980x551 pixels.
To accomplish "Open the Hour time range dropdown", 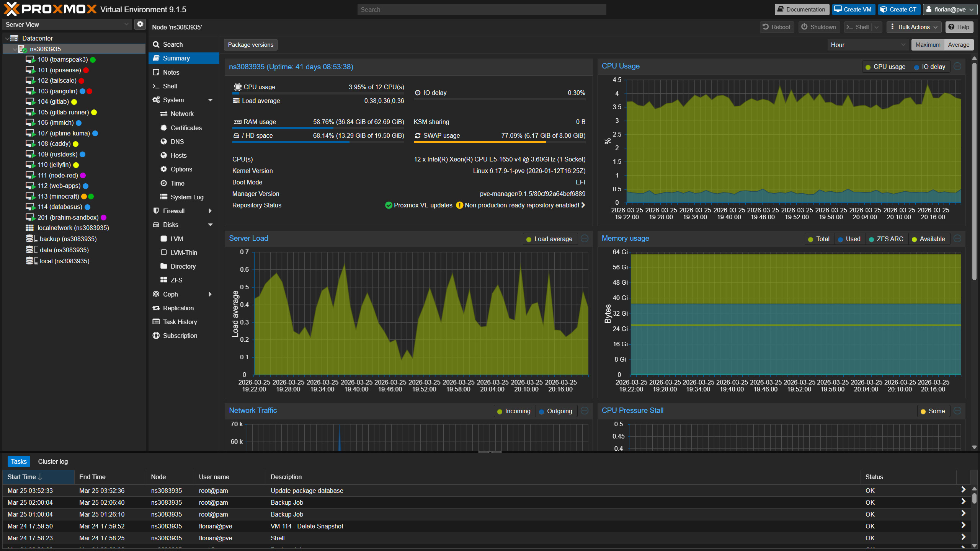I will pos(867,44).
